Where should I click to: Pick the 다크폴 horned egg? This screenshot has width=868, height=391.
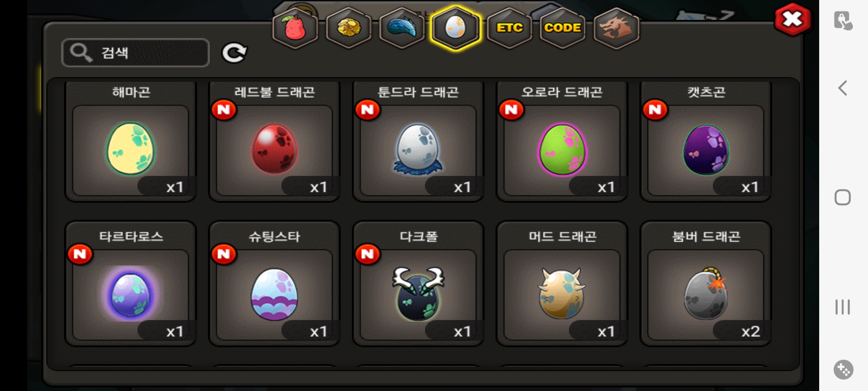click(418, 284)
